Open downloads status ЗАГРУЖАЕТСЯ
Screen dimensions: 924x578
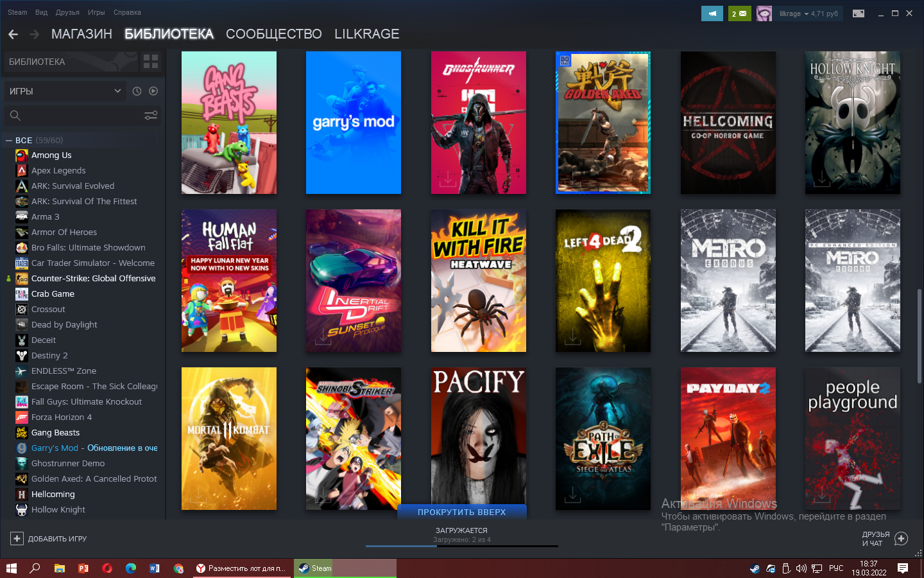point(461,530)
